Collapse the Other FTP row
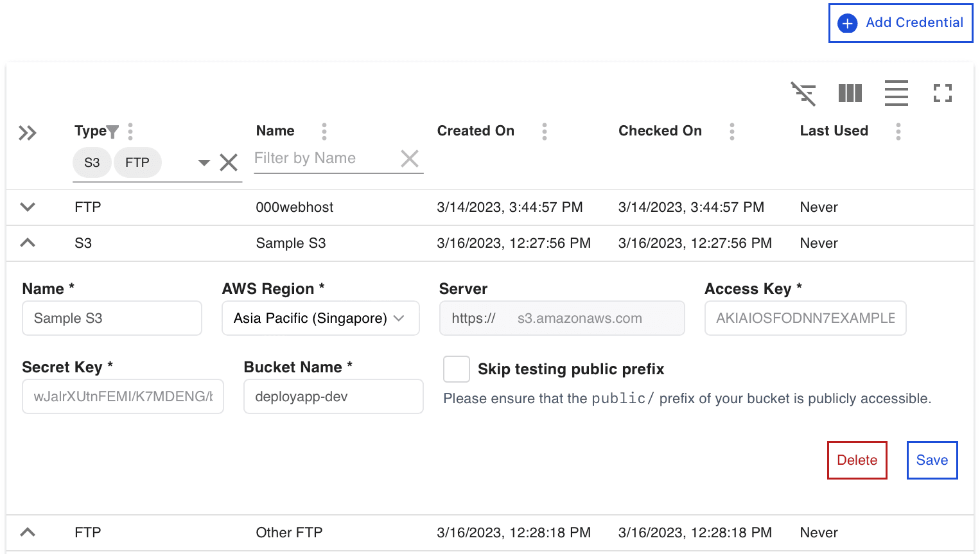The image size is (980, 554). tap(28, 533)
